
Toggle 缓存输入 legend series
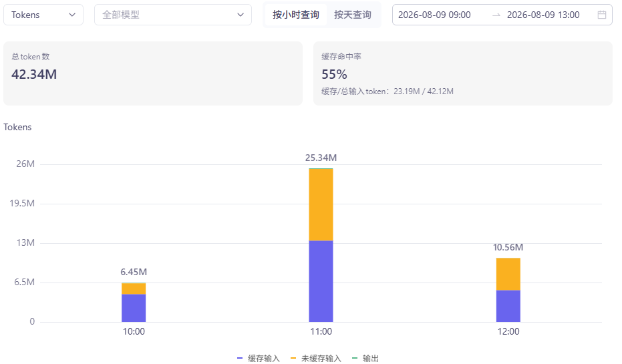point(259,358)
